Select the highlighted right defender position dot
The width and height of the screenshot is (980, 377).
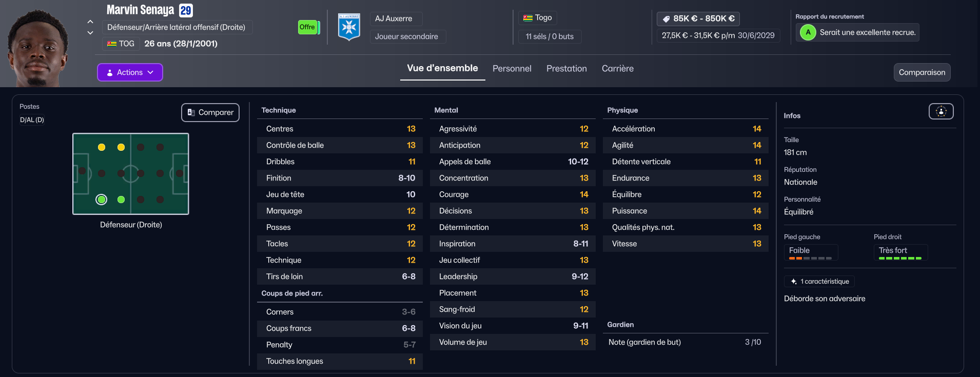coord(102,200)
